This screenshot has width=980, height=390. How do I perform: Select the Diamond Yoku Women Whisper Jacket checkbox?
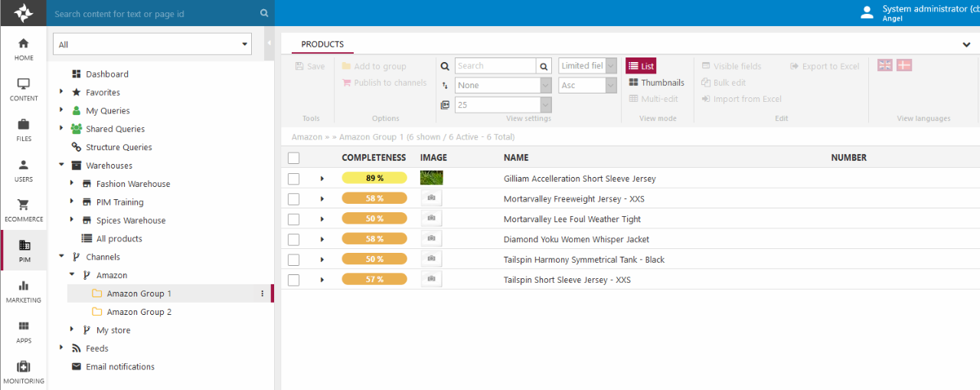tap(293, 239)
